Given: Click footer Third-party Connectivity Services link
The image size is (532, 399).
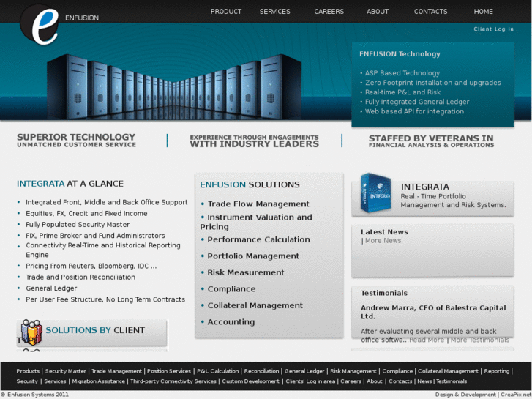Looking at the screenshot, I should coord(173,381).
